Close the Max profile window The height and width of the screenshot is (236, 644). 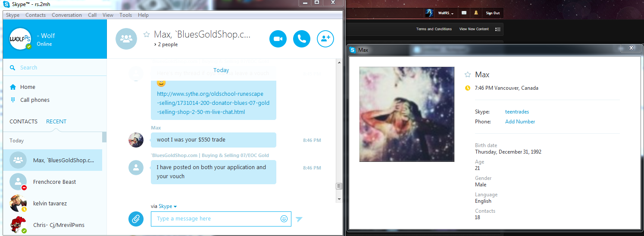[631, 48]
